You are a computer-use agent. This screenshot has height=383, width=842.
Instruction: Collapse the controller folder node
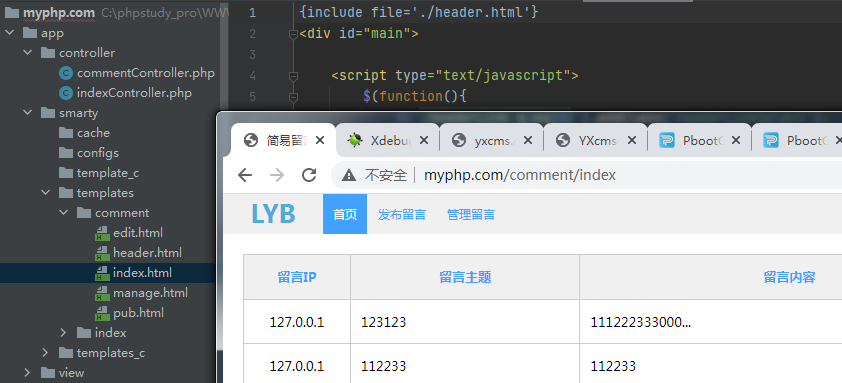click(x=27, y=53)
